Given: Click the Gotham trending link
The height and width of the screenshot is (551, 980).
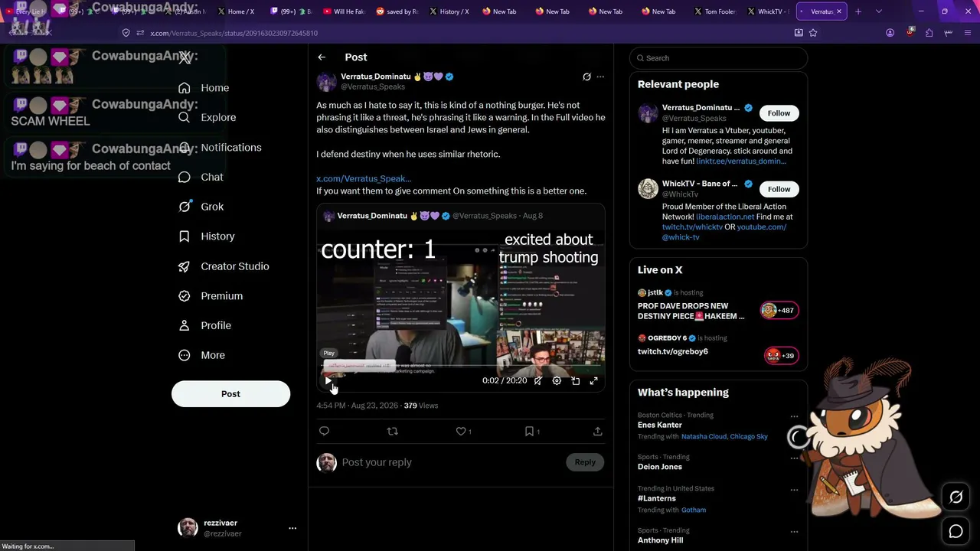Looking at the screenshot, I should coord(694,510).
